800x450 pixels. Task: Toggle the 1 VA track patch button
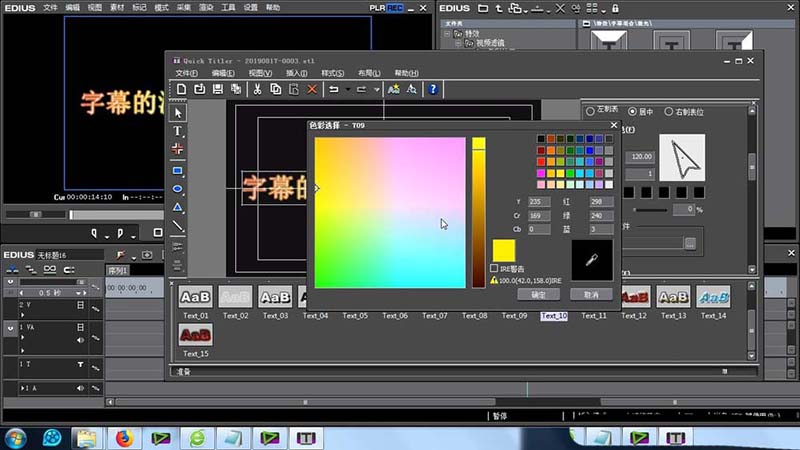[10, 329]
